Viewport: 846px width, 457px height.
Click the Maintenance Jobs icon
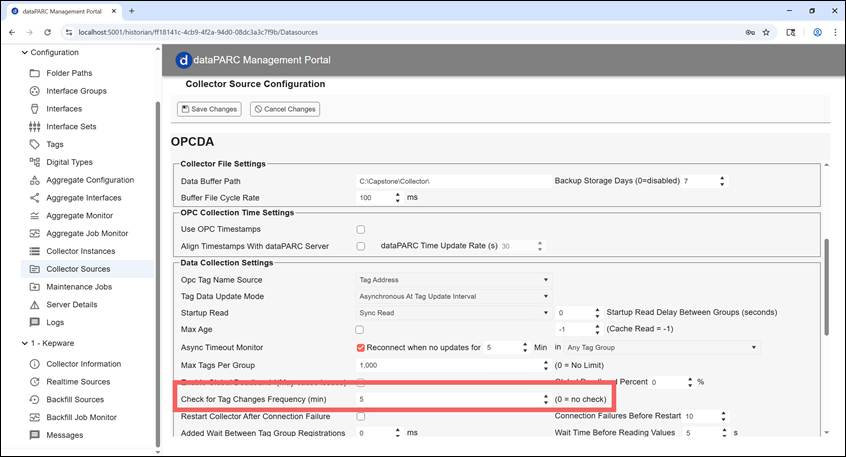[x=35, y=287]
